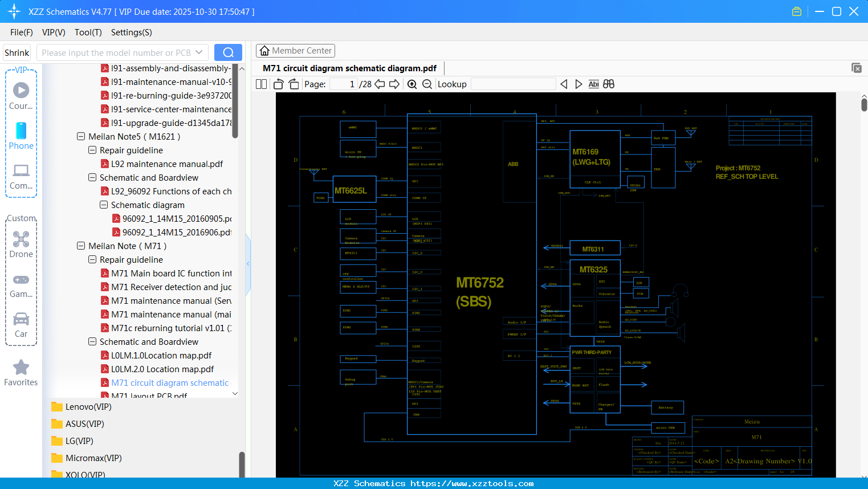Collapse the Schematic and Boardview folder under M71
This screenshot has width=868, height=489.
click(92, 341)
